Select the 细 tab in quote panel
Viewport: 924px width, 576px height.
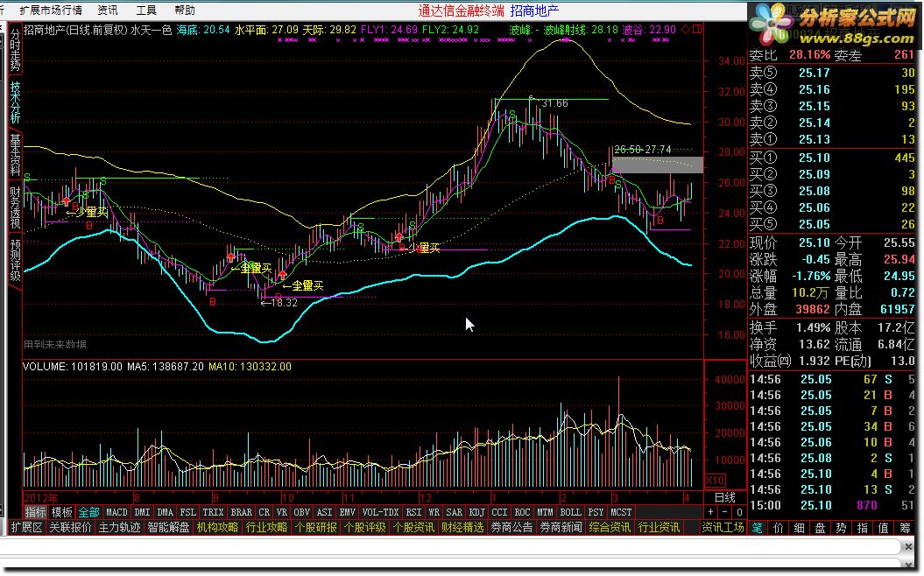[799, 529]
